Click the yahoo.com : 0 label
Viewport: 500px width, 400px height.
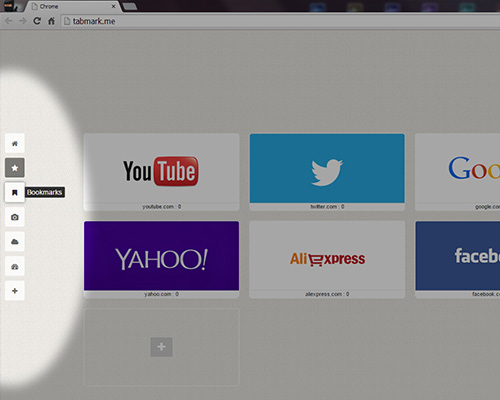coord(161,294)
